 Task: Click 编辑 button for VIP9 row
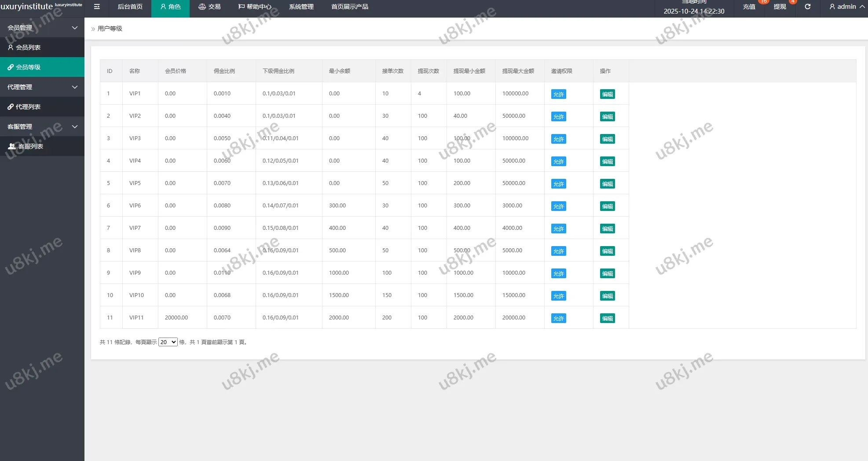coord(607,273)
